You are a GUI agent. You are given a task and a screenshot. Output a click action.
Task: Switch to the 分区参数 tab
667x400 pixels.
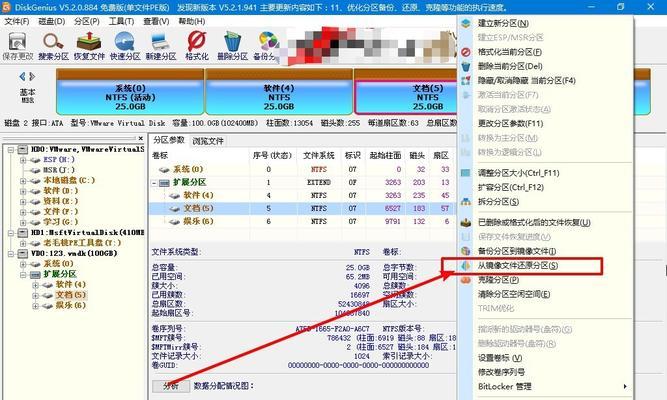(169, 140)
